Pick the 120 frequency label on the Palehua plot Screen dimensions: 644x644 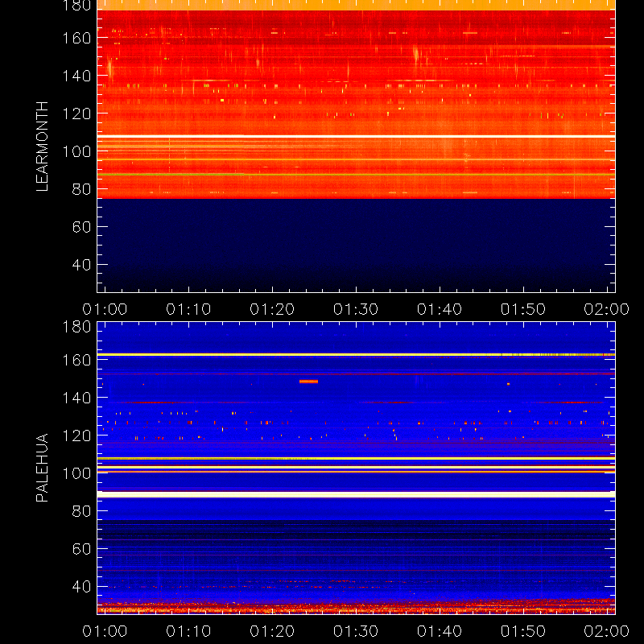(x=76, y=436)
